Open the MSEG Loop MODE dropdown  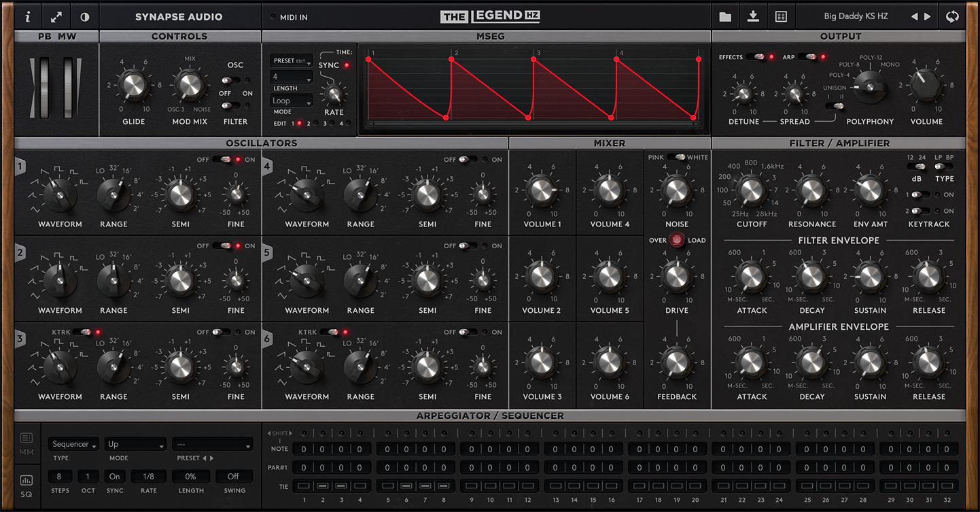[x=292, y=101]
